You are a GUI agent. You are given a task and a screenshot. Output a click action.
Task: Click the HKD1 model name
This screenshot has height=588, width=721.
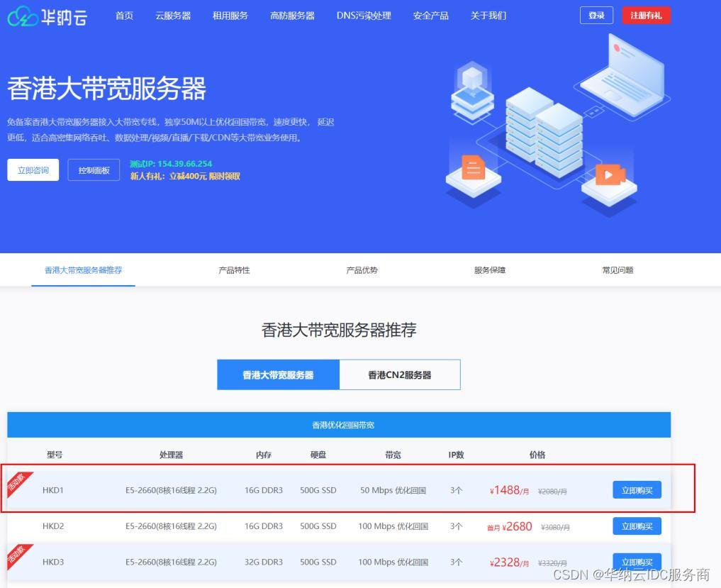tap(53, 490)
